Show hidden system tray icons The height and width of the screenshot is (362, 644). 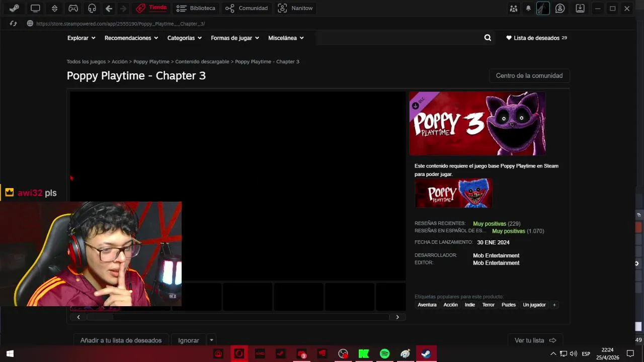coord(553,354)
